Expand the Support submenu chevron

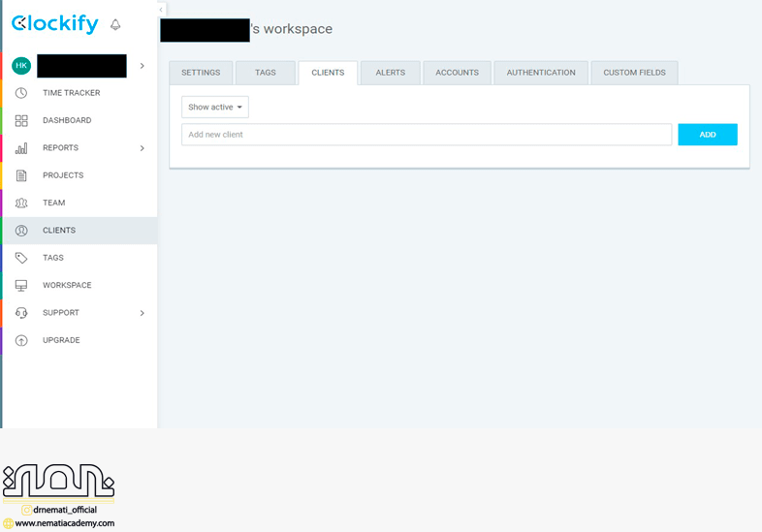143,313
